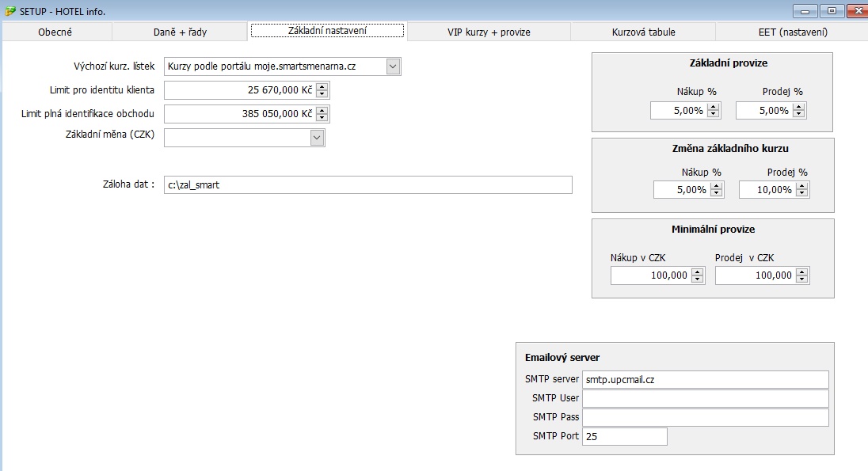
Task: Decrease Změna základního kurzu Prodej % value
Action: (x=802, y=194)
